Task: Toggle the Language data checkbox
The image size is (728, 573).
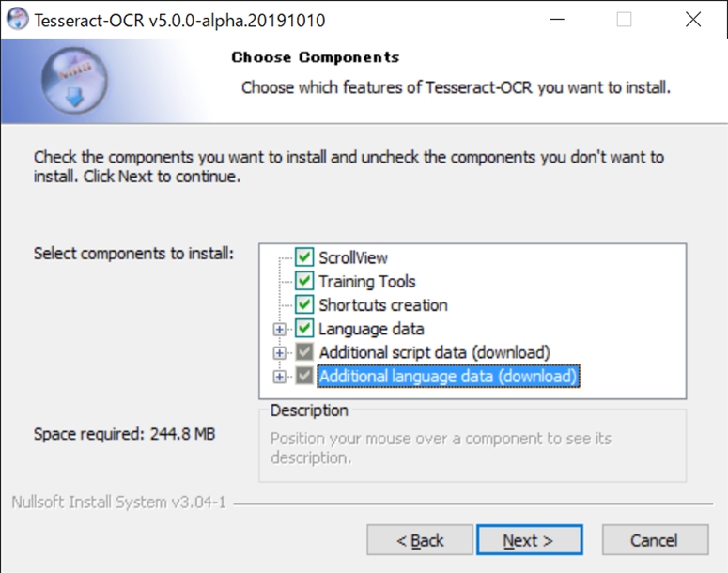Action: pyautogui.click(x=304, y=328)
